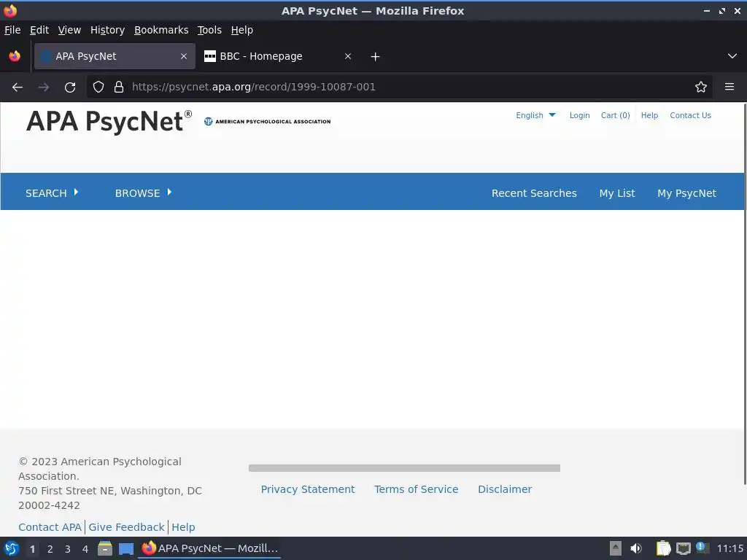Switch to workspace 3

click(68, 549)
